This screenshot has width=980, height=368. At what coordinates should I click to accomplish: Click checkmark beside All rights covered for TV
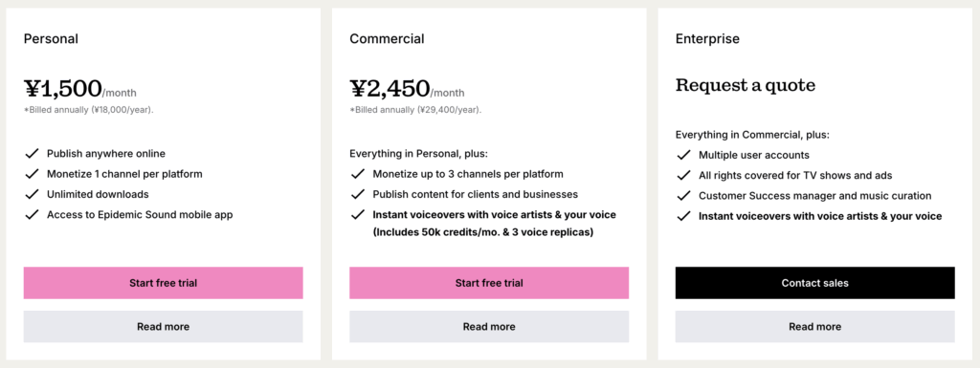(683, 175)
